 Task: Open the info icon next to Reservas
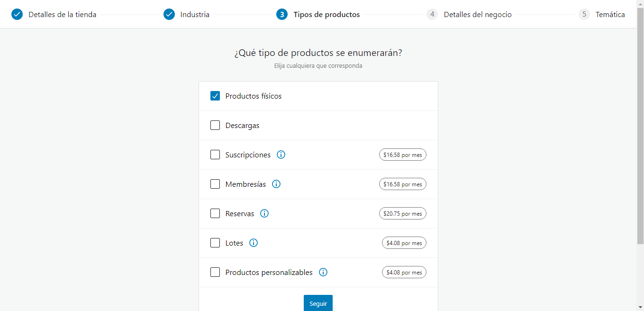264,213
